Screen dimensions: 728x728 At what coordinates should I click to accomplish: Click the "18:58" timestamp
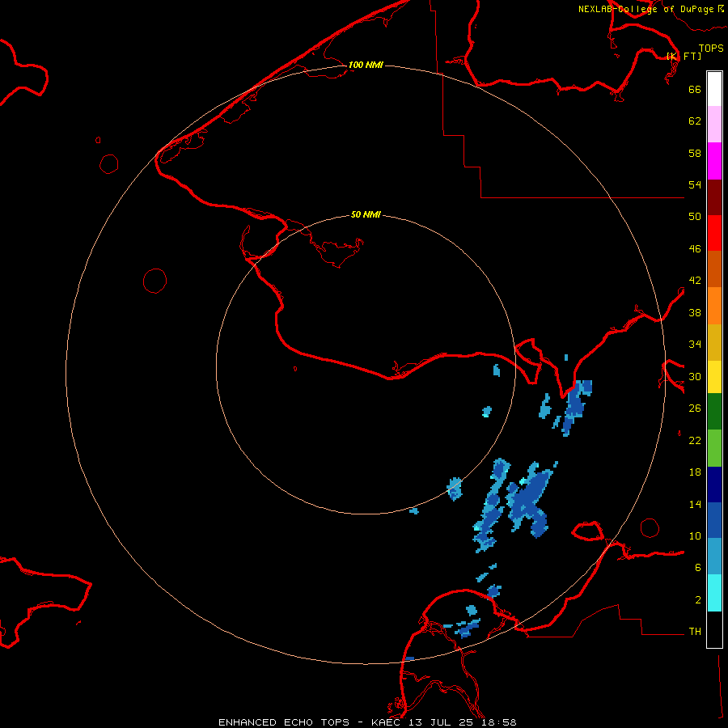(499, 722)
